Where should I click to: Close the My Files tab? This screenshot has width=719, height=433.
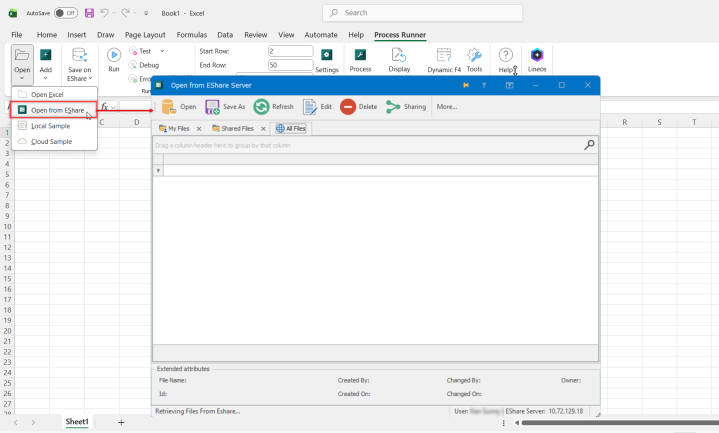pos(199,129)
